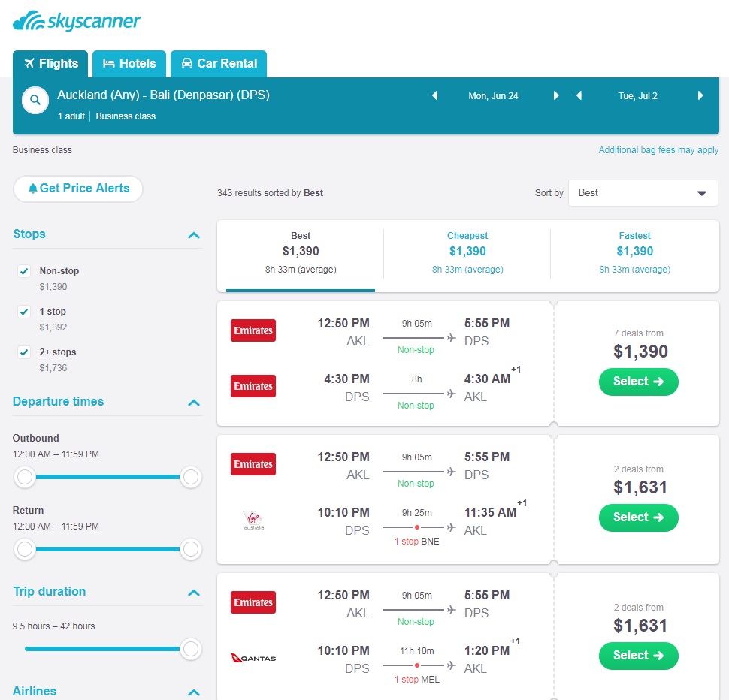Click the 11:35 AM arrival time

(490, 512)
